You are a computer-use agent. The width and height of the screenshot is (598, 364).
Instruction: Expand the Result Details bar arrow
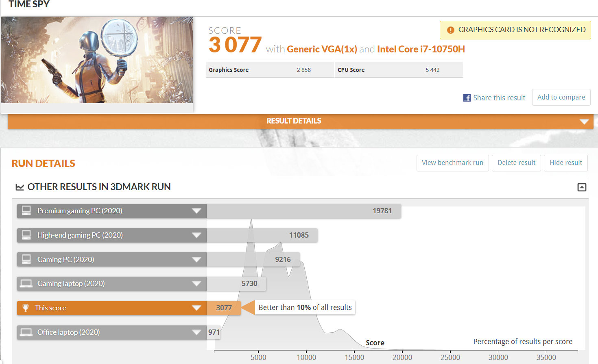tap(584, 121)
